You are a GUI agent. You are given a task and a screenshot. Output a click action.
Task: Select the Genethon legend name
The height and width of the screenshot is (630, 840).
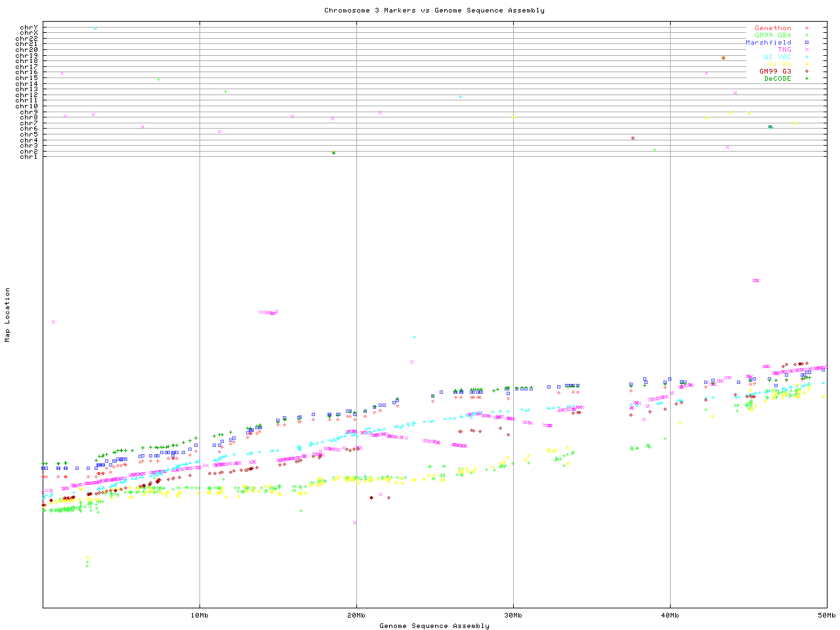pos(772,28)
